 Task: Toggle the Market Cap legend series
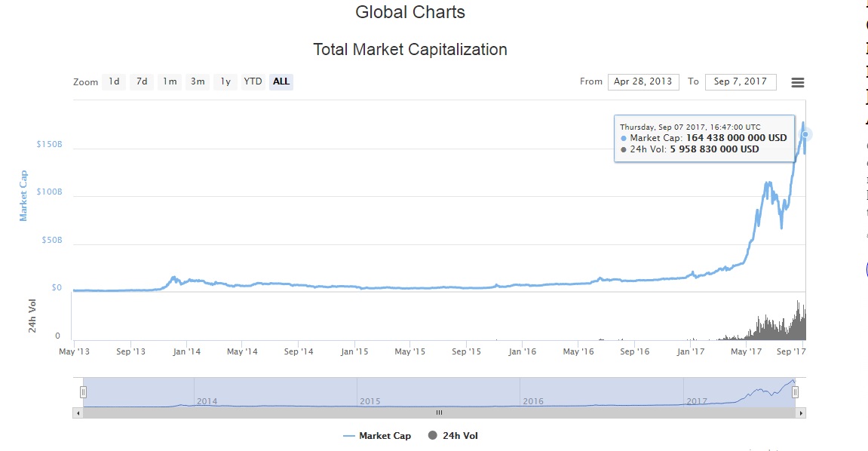pyautogui.click(x=377, y=436)
